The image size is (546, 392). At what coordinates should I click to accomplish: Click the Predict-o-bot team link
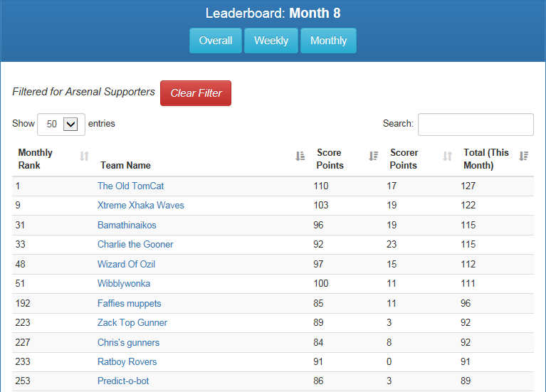pos(123,381)
